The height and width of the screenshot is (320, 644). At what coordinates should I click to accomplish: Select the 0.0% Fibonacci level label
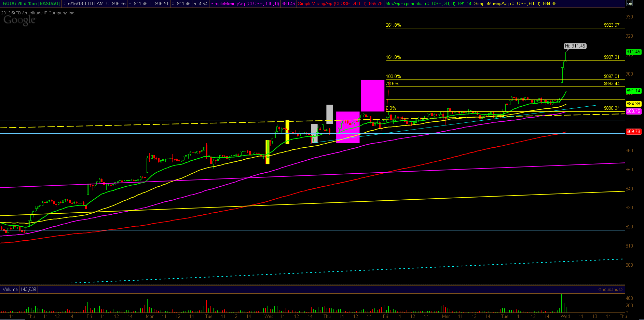pos(391,108)
